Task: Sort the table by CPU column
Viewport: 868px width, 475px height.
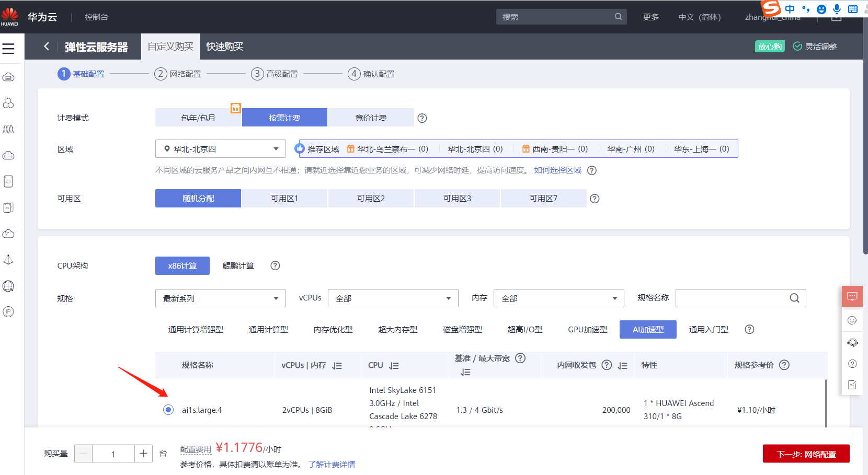Action: coord(394,366)
